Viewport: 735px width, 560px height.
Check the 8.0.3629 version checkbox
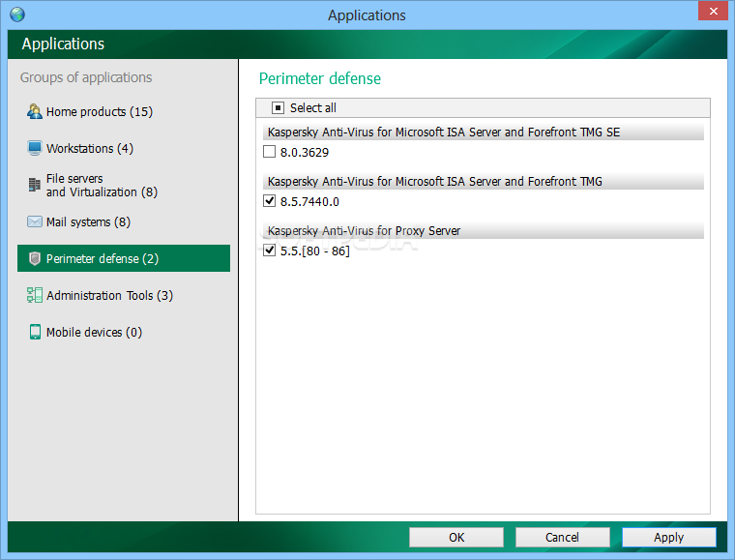(x=269, y=152)
